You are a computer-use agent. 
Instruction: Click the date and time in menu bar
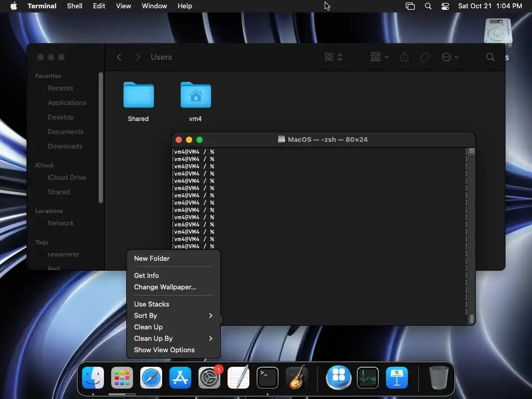tap(490, 6)
